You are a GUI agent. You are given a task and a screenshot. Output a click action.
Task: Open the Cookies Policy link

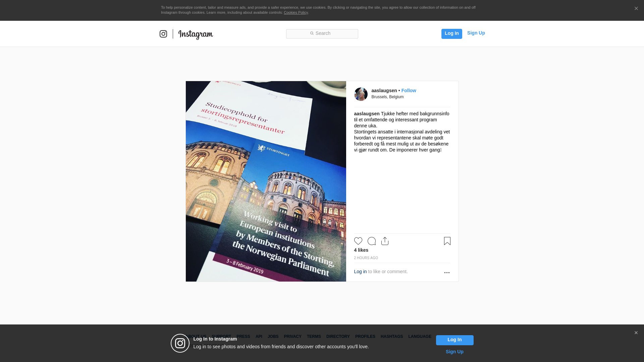coord(296,12)
